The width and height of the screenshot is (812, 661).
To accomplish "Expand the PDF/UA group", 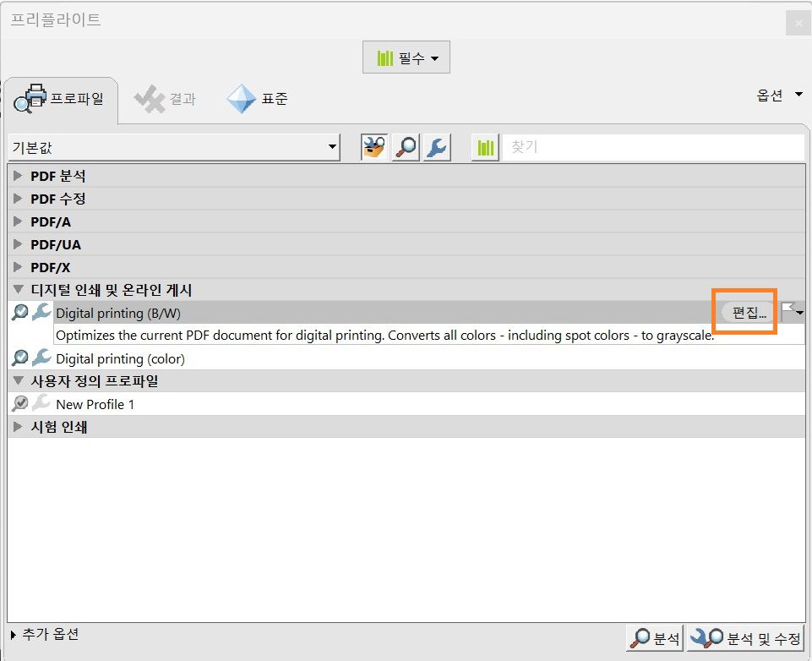I will [18, 244].
